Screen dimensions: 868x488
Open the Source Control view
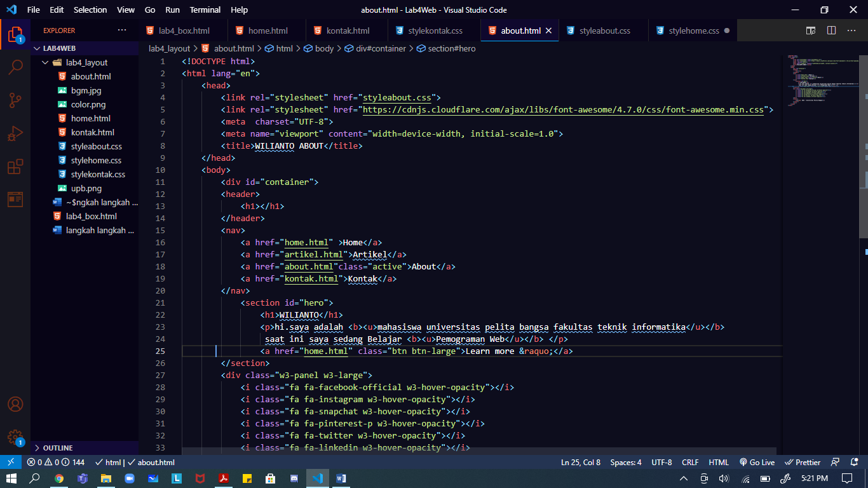pos(15,100)
